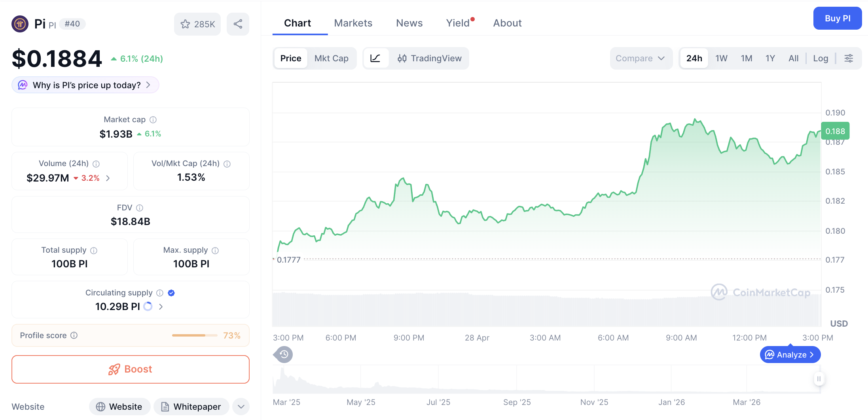Open the share icon next to watchlist
The image size is (868, 420).
pos(238,24)
